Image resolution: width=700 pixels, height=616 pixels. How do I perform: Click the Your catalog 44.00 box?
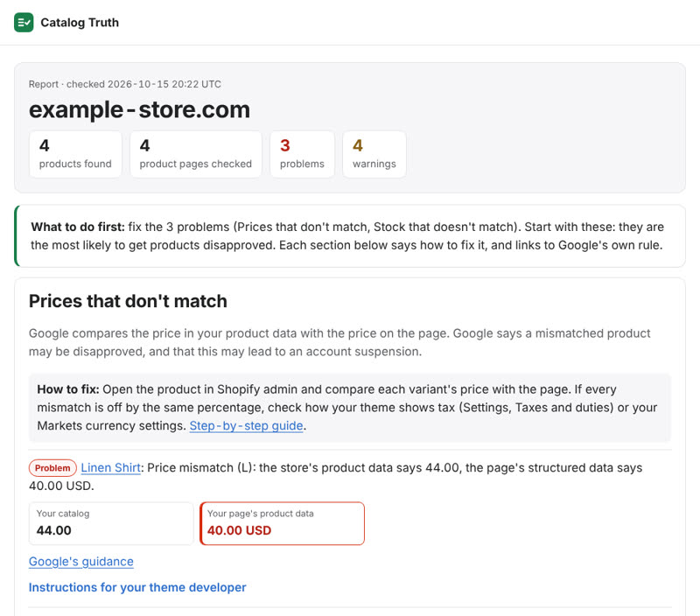point(111,523)
